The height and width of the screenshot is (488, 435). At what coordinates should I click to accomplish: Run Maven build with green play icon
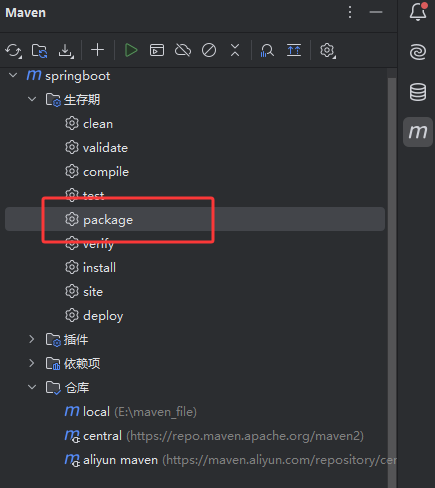coord(131,50)
